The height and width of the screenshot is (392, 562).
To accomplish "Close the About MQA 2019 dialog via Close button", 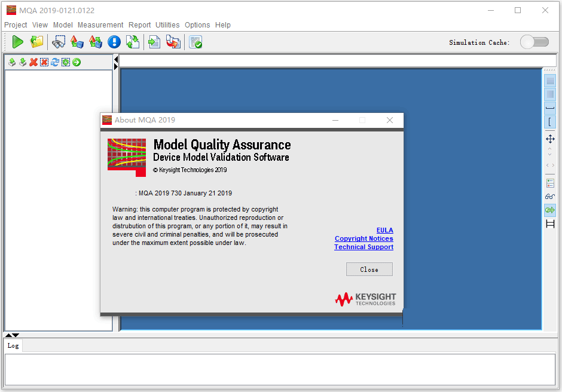I will coord(369,269).
